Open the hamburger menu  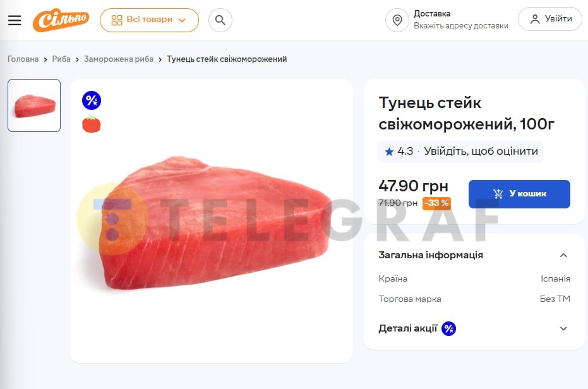[15, 20]
